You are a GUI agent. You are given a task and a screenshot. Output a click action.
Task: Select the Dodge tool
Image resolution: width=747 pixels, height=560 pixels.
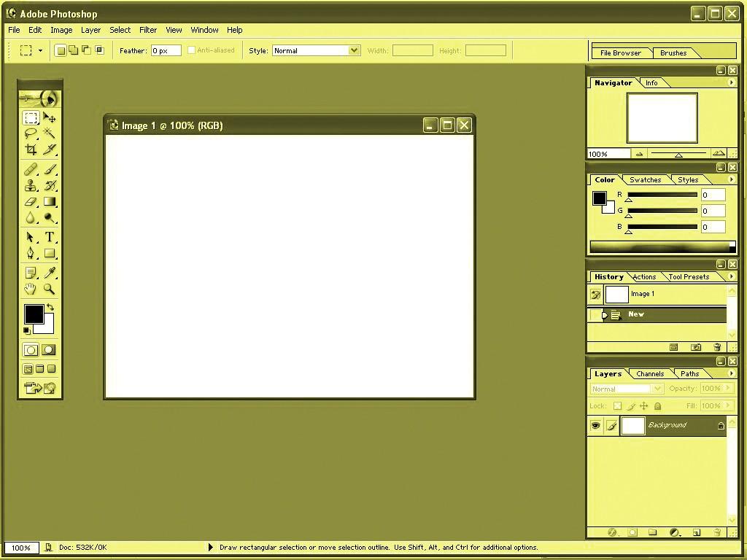50,217
